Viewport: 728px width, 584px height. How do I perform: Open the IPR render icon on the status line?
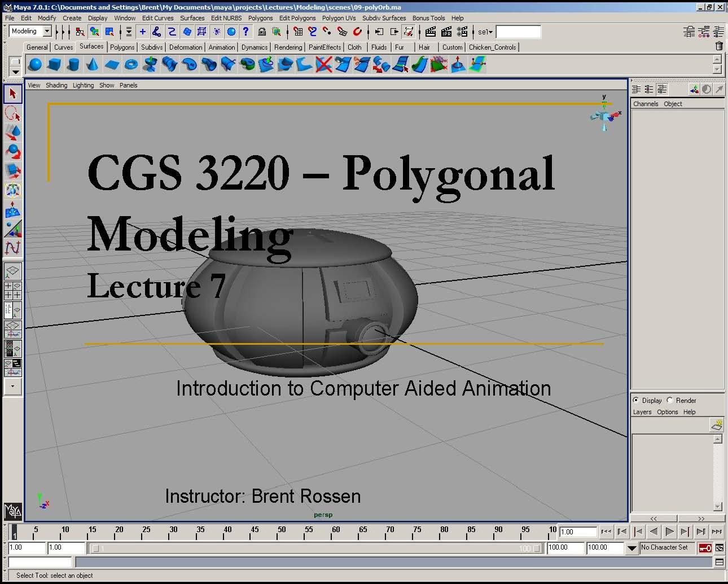tap(446, 32)
